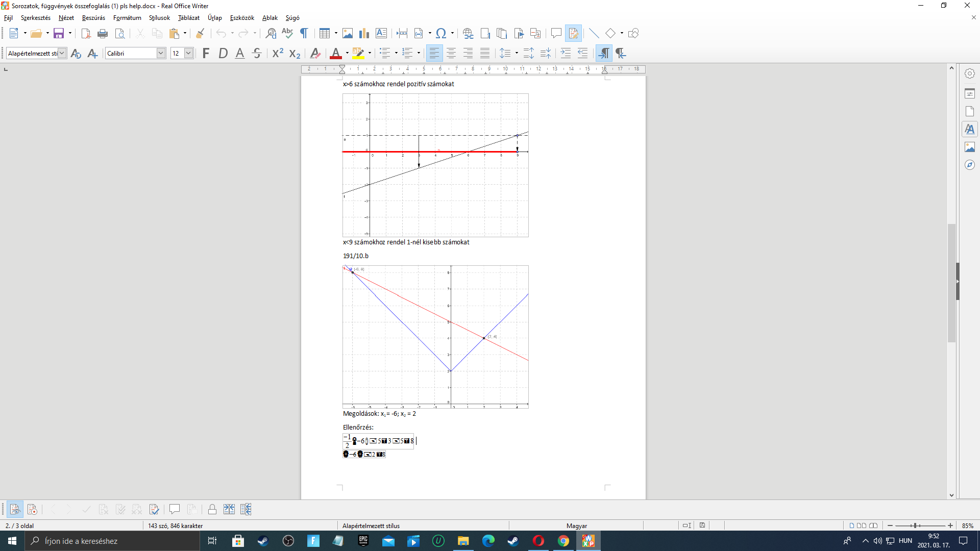The image size is (980, 551).
Task: Toggle track changes recording button
Action: coord(32,509)
